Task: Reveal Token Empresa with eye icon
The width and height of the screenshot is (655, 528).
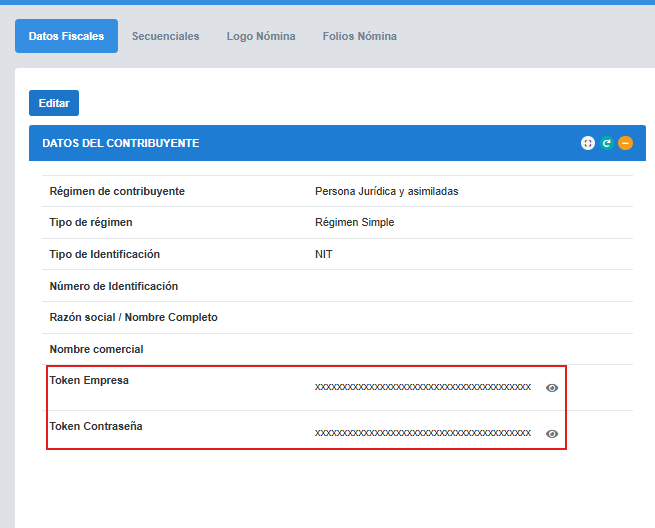Action: pyautogui.click(x=552, y=388)
